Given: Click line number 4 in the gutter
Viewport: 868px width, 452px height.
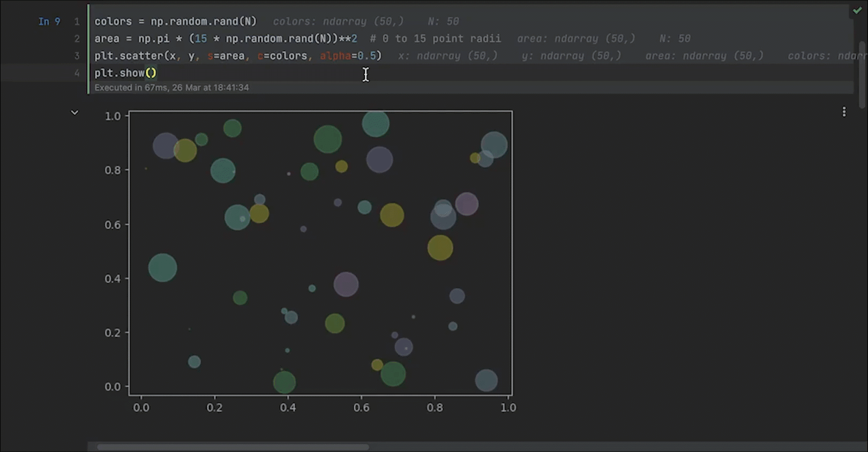Looking at the screenshot, I should pos(77,73).
